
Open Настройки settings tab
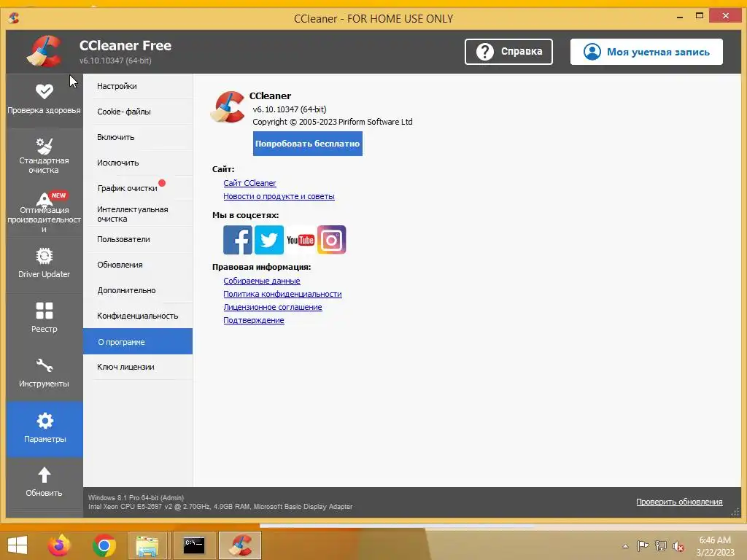(138, 86)
